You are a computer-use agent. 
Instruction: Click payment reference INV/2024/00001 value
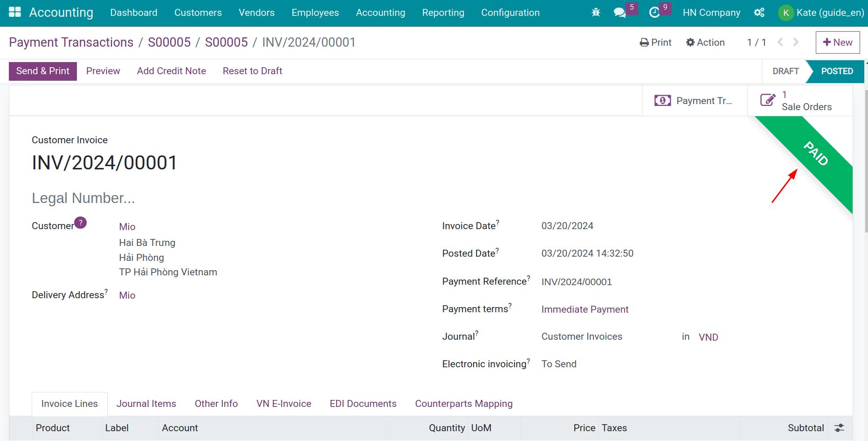tap(577, 282)
